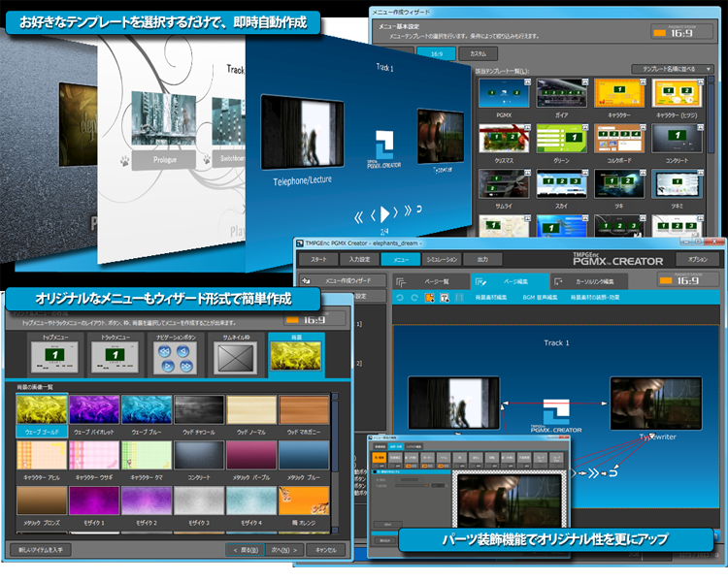Choose クリスマス menu template
Image resolution: width=728 pixels, height=582 pixels.
click(504, 144)
